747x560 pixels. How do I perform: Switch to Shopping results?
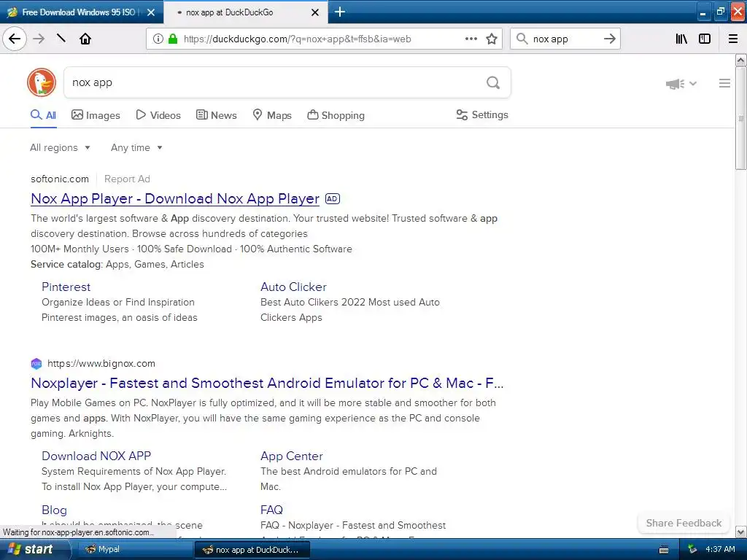(x=336, y=115)
